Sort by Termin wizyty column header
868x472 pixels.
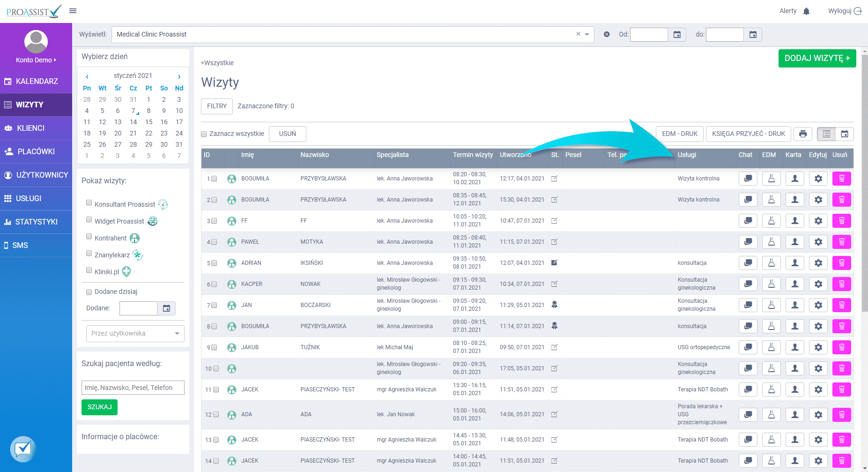coord(473,155)
